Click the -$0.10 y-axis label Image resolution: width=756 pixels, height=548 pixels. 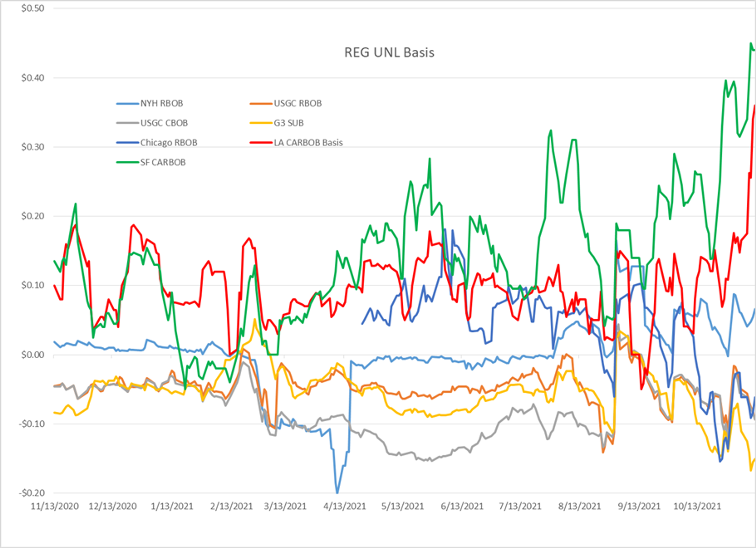click(31, 424)
